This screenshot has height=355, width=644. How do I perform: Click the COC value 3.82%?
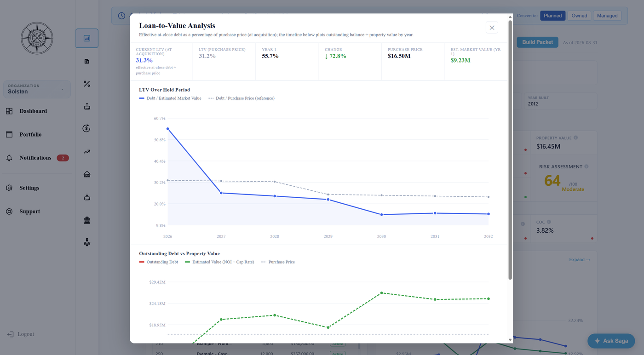coord(545,230)
